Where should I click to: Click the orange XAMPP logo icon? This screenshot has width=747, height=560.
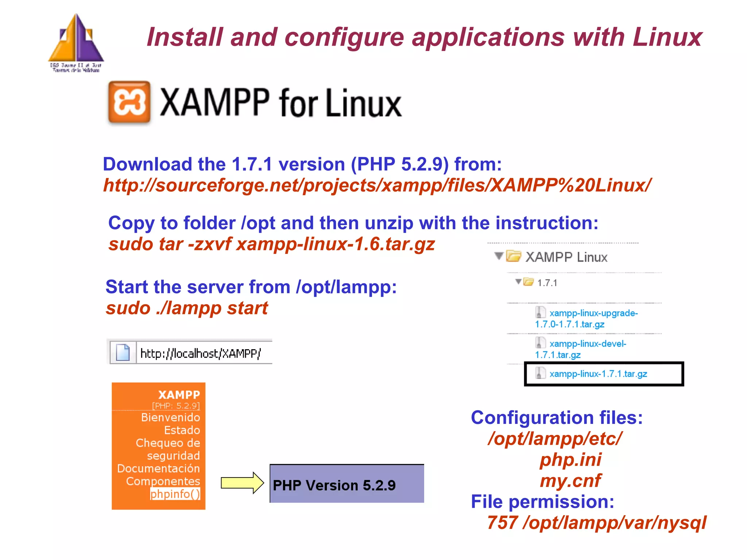pos(129,102)
